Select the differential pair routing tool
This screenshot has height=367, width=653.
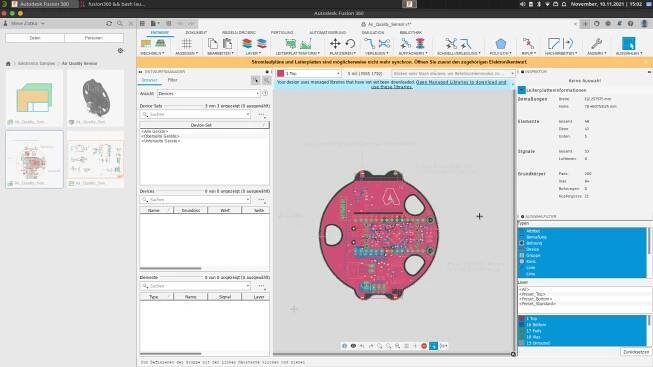point(384,43)
